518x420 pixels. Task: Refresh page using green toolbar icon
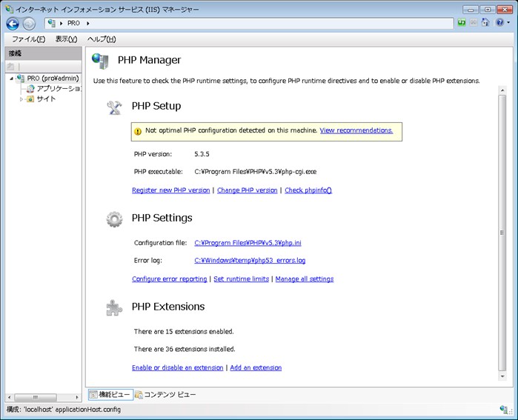[x=462, y=22]
